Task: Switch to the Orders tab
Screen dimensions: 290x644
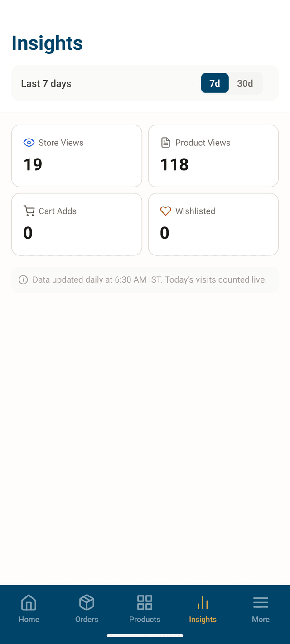Action: coord(87,609)
